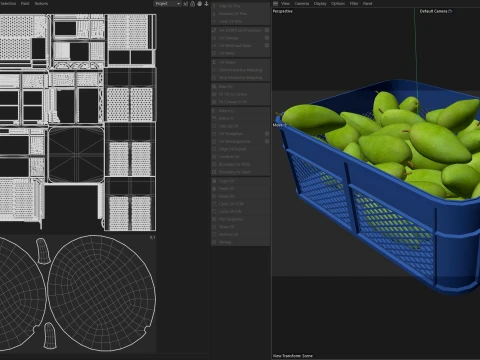
Task: Select the square UV island with diagonals
Action: 76,154
